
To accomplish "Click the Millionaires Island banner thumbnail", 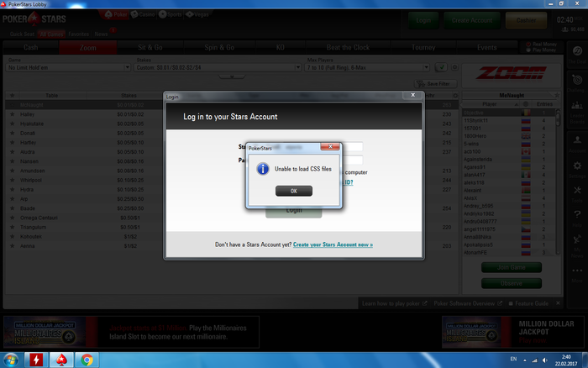I will click(45, 332).
